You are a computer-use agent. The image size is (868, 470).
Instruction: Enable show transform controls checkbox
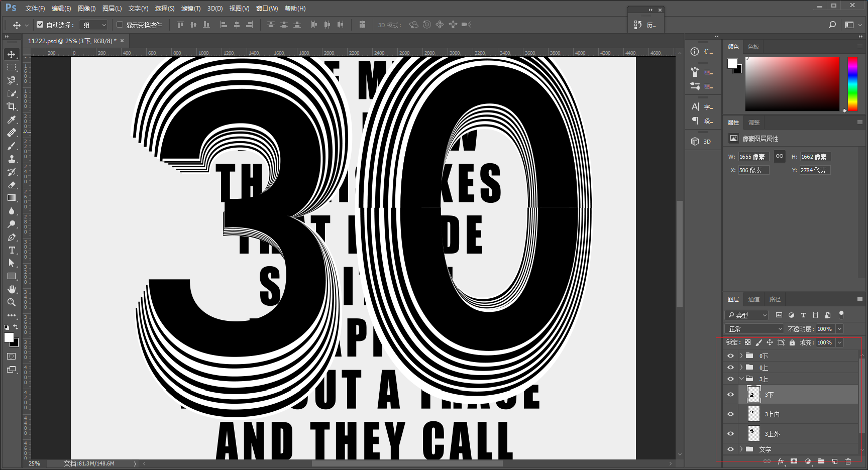[120, 25]
